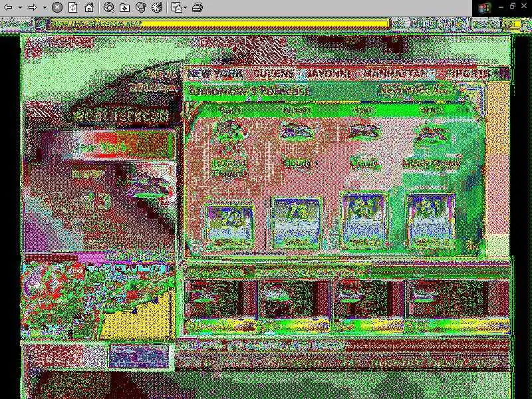The width and height of the screenshot is (532, 399).
Task: Open the History clock icon
Action: coord(157,7)
